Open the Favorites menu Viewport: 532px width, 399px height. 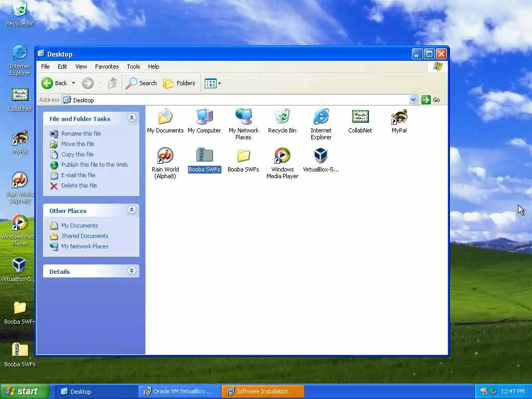(x=107, y=66)
